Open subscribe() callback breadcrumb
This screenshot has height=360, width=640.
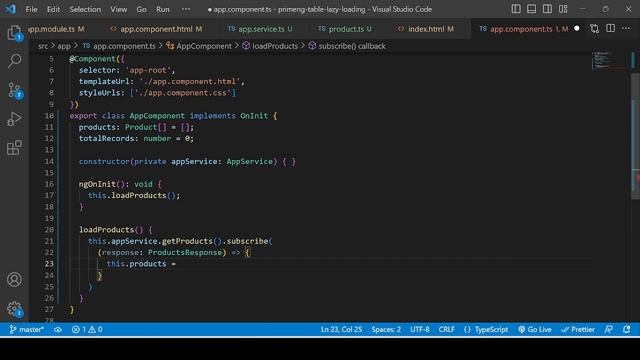[x=347, y=46]
